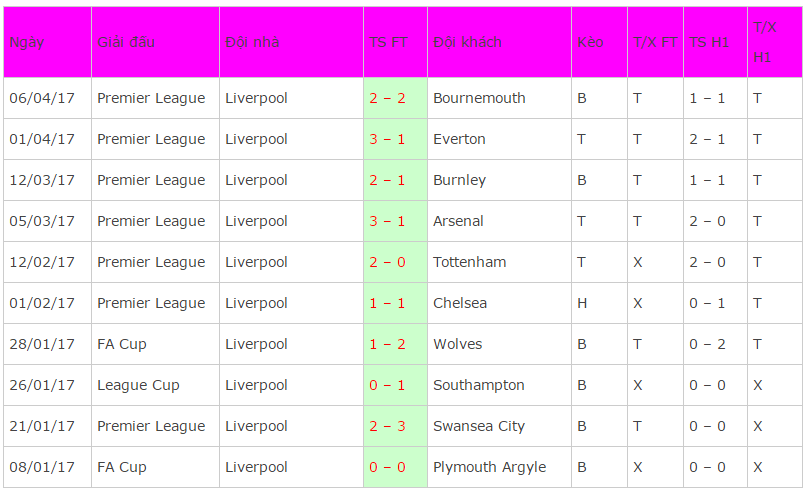The width and height of the screenshot is (808, 491).
Task: Select the Giải đấu column header
Action: (156, 42)
